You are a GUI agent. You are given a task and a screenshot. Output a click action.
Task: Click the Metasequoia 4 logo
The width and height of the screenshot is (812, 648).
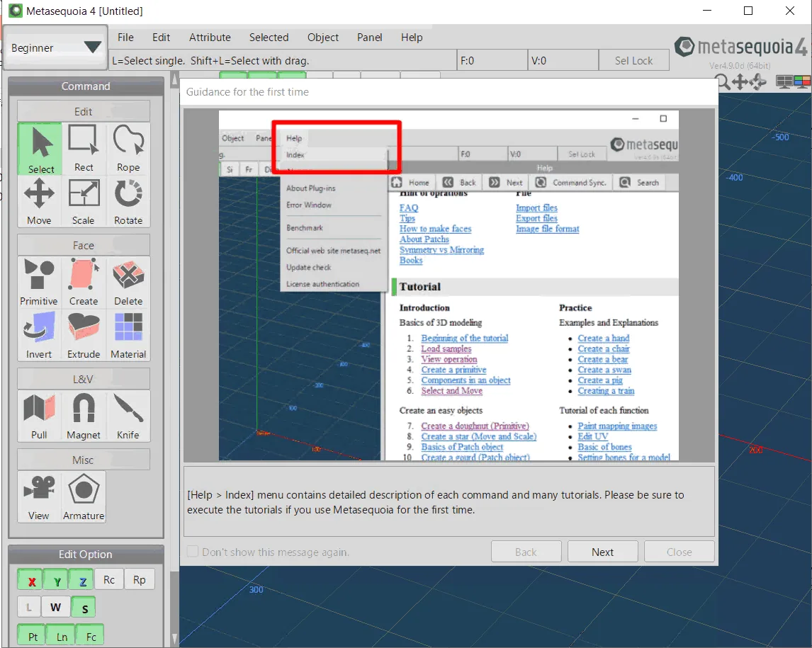(x=740, y=47)
